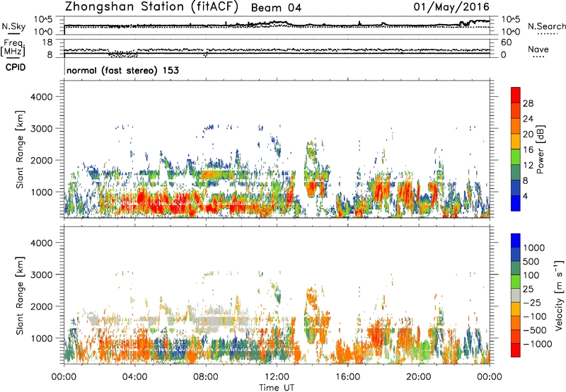The width and height of the screenshot is (566, 392).
Task: Click the red swatch on the Power colorbar
Action: (516, 95)
